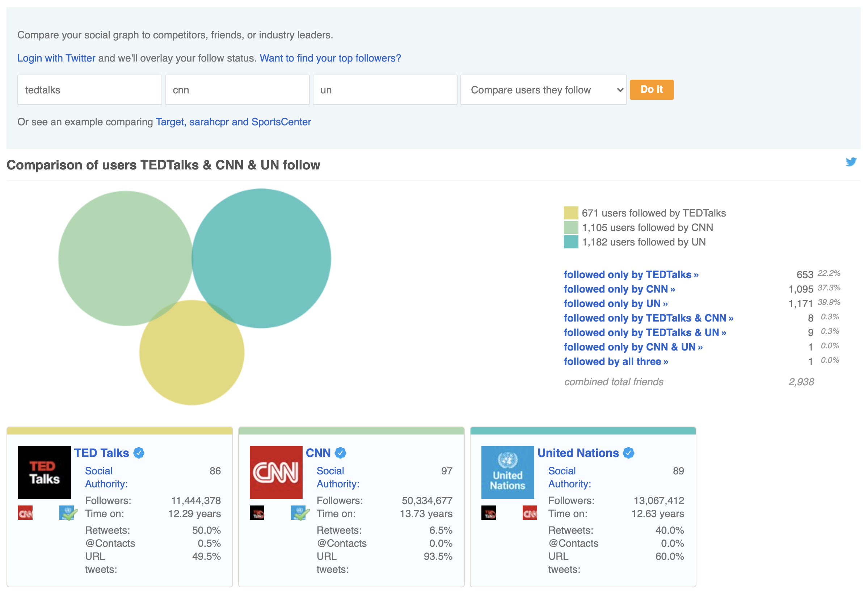
Task: Click the 1,171 count beside 'followed only by UN'
Action: click(x=800, y=304)
